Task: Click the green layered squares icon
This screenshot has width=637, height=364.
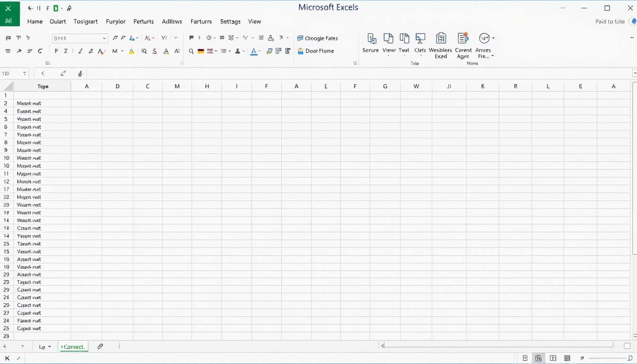Action: (270, 51)
